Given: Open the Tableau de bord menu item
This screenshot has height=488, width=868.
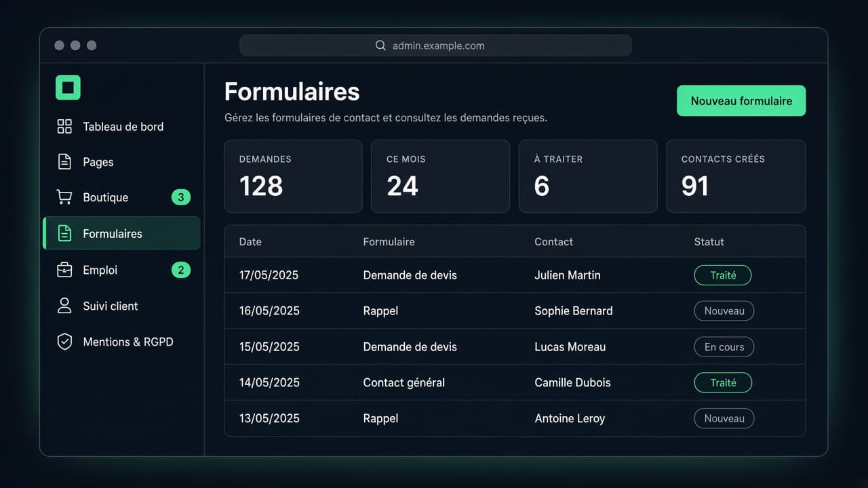Looking at the screenshot, I should 121,127.
